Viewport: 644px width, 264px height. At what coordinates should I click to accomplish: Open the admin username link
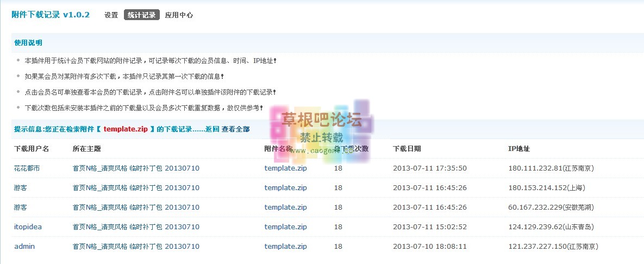[x=24, y=247]
